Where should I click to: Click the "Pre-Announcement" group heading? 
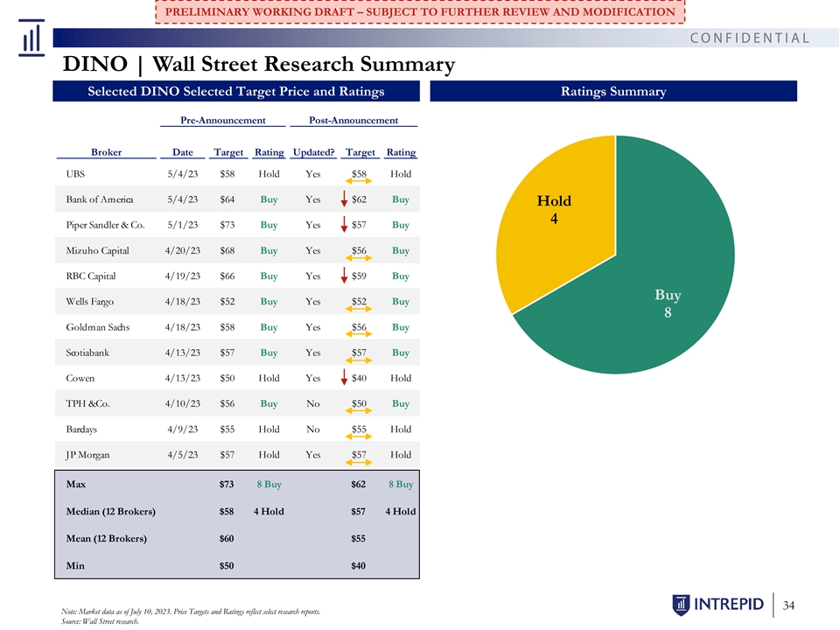(223, 120)
